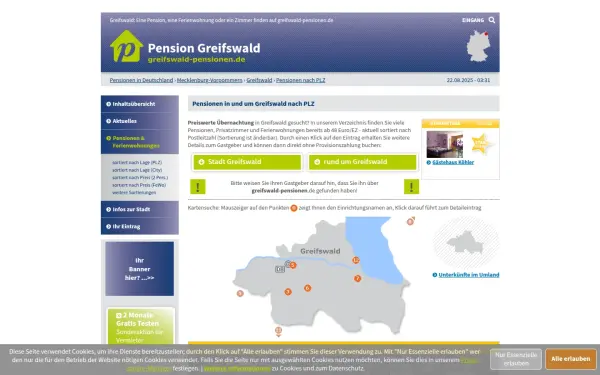Click the marker with arrow below the map
The height and width of the screenshot is (375, 600).
278,331
